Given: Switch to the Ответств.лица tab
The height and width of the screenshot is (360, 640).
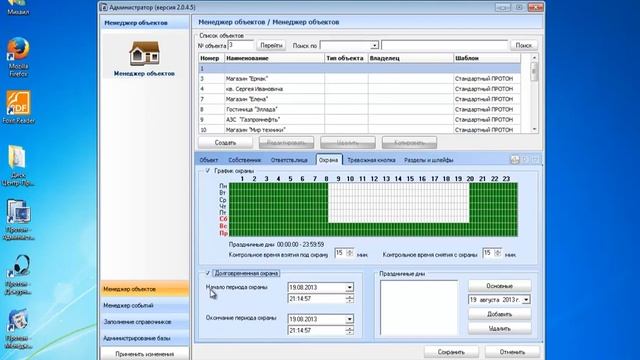Looking at the screenshot, I should (289, 160).
